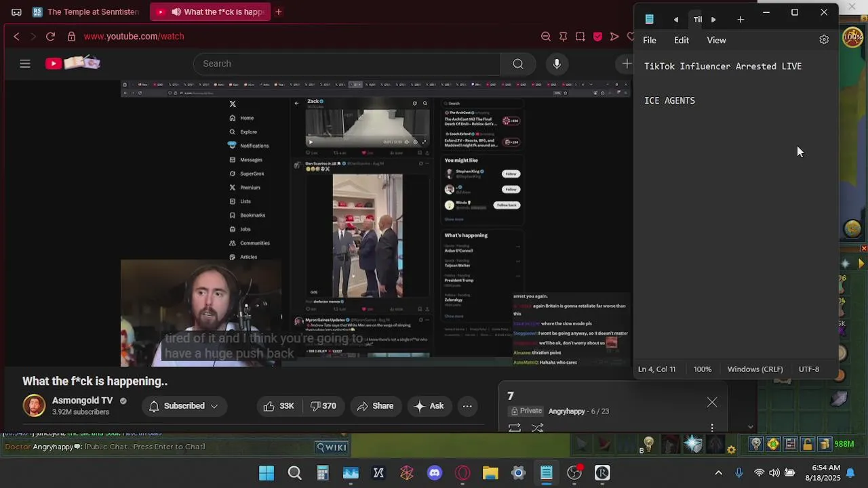Select the Notepad tab labeled Til
The height and width of the screenshot is (488, 868).
click(697, 20)
